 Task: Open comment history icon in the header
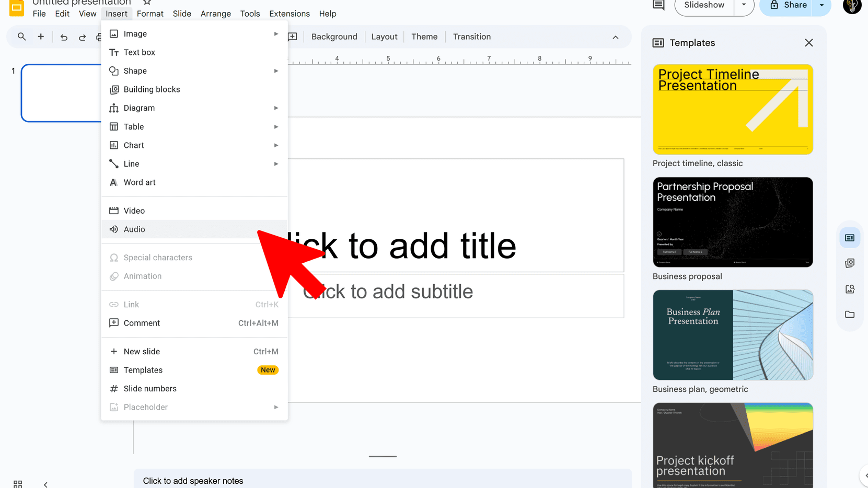coord(658,5)
